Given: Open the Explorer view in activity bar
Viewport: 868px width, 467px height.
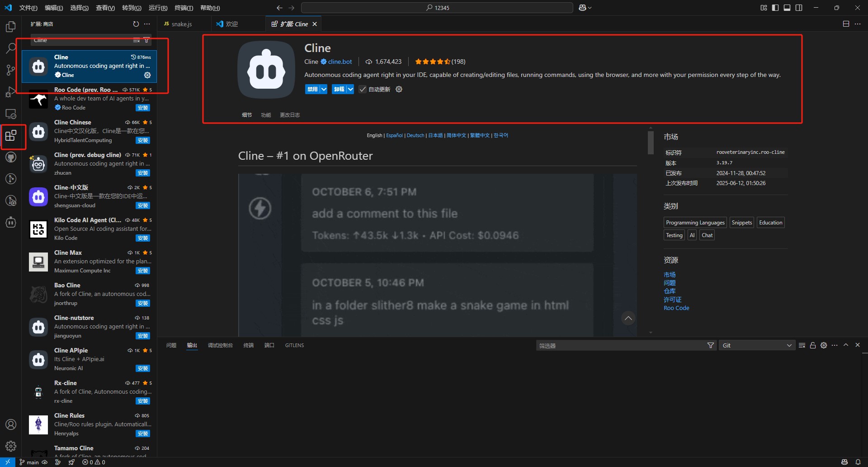Looking at the screenshot, I should click(11, 27).
